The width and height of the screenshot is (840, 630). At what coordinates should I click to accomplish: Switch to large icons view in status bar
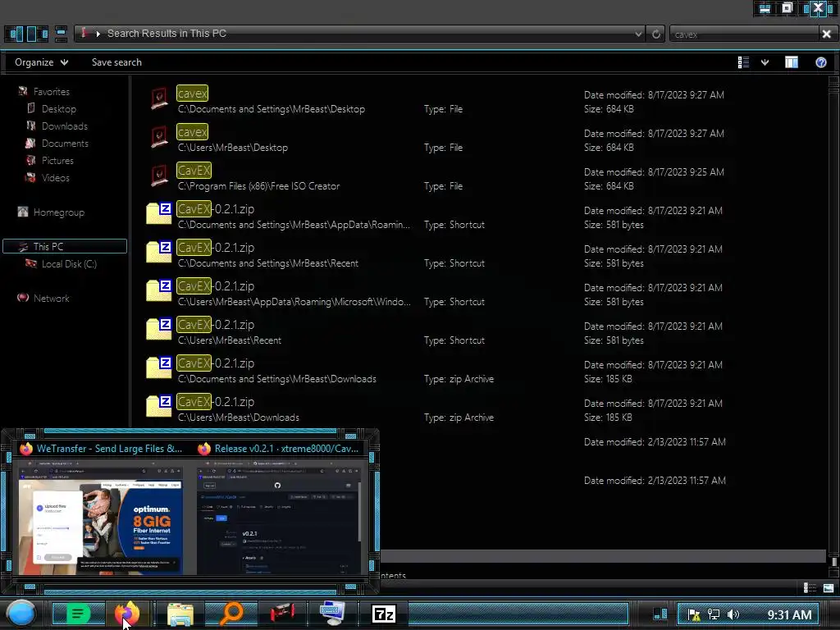[829, 587]
